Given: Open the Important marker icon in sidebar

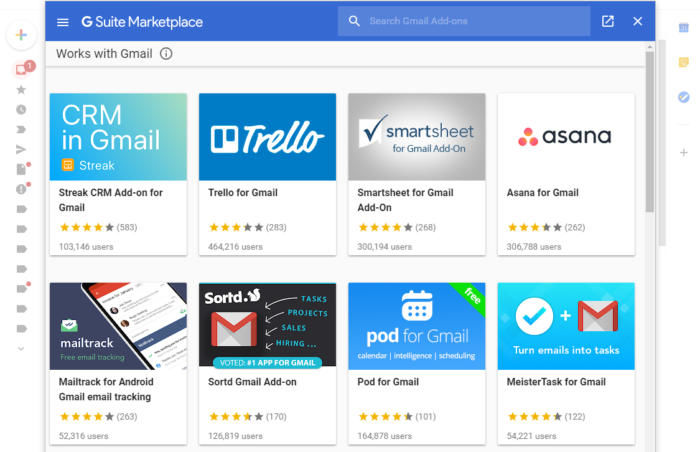Looking at the screenshot, I should tap(21, 130).
